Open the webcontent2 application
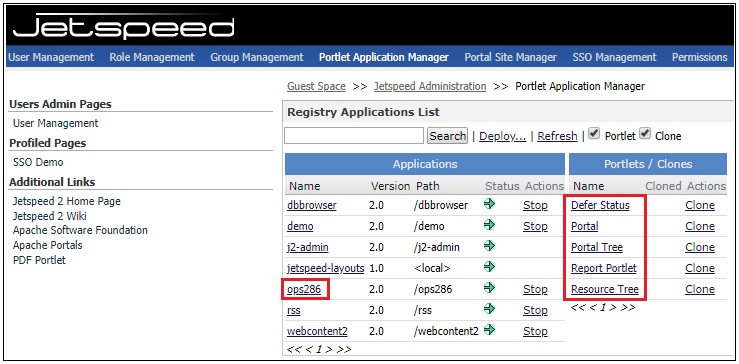 tap(317, 331)
